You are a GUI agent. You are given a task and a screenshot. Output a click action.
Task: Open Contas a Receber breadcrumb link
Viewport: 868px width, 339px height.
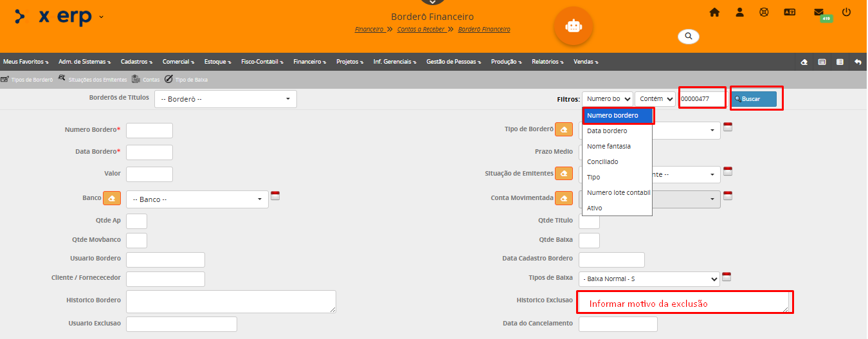tap(420, 30)
